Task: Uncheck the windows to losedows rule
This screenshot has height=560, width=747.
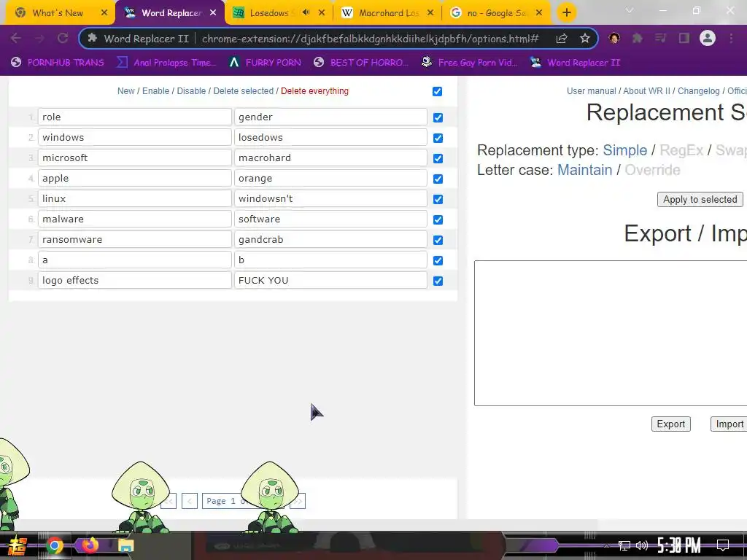Action: click(438, 138)
